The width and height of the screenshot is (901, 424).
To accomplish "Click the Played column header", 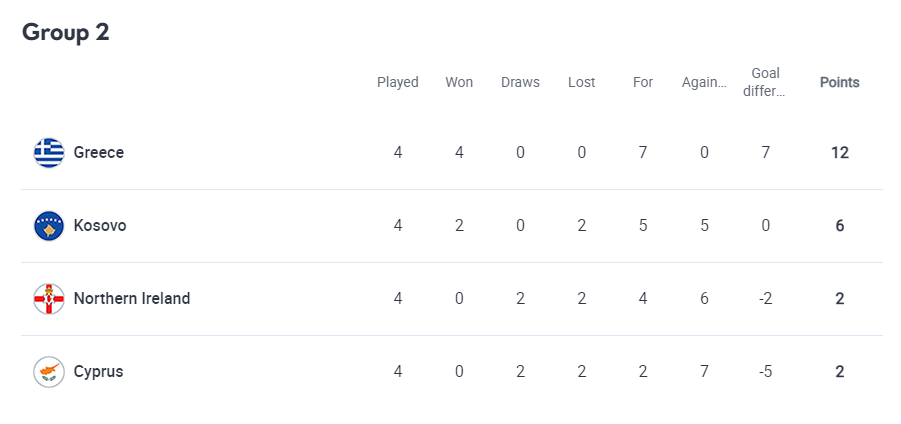I will pyautogui.click(x=398, y=83).
